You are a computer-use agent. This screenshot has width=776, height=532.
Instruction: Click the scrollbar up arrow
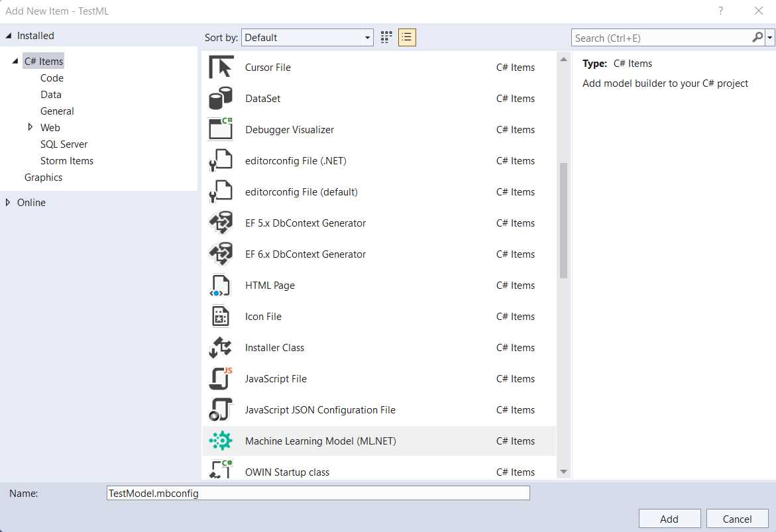(563, 60)
